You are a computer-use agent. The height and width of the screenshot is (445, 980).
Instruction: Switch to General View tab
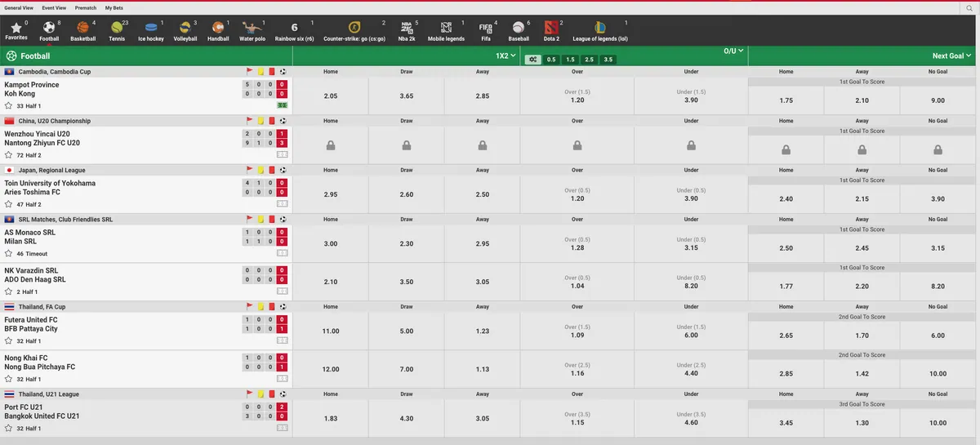tap(19, 7)
